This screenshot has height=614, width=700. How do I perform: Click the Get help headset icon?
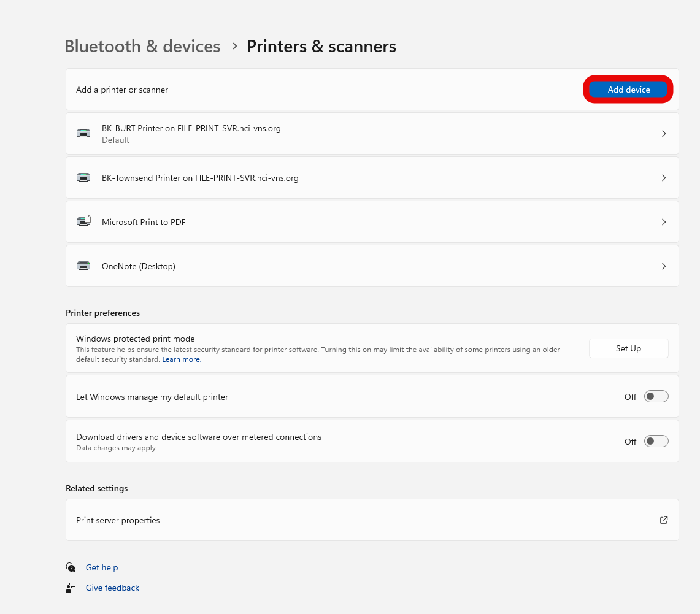coord(71,567)
